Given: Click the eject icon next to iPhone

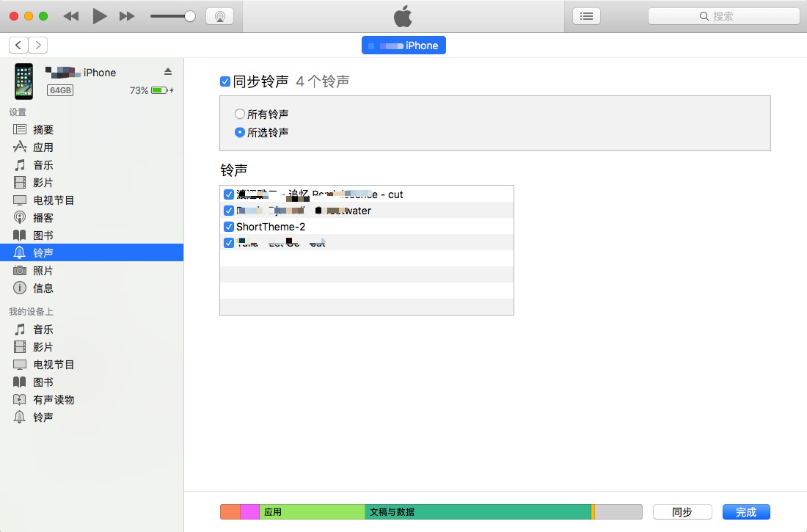Looking at the screenshot, I should click(168, 72).
